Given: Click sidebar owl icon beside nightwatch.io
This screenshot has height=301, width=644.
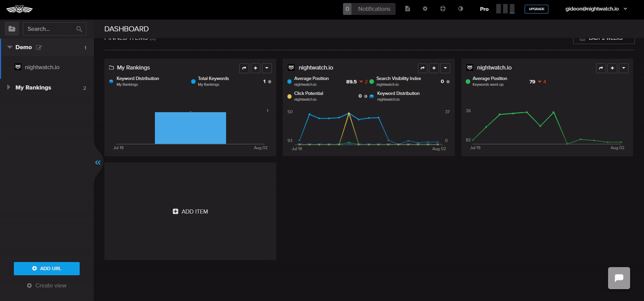Looking at the screenshot, I should pyautogui.click(x=18, y=67).
